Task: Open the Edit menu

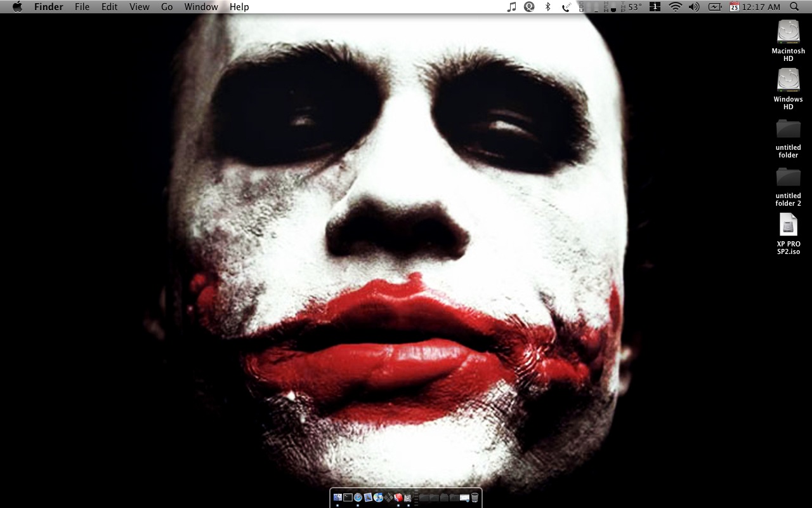Action: click(110, 7)
